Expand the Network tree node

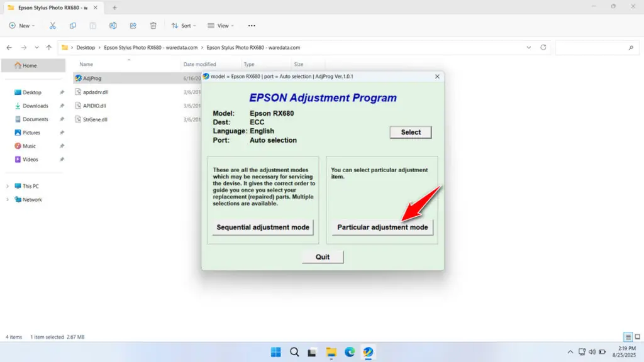[8, 200]
